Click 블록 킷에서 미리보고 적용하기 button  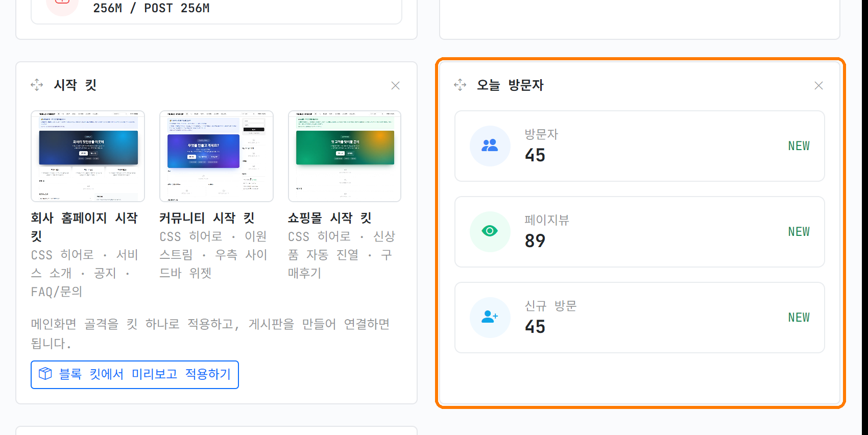pyautogui.click(x=135, y=374)
